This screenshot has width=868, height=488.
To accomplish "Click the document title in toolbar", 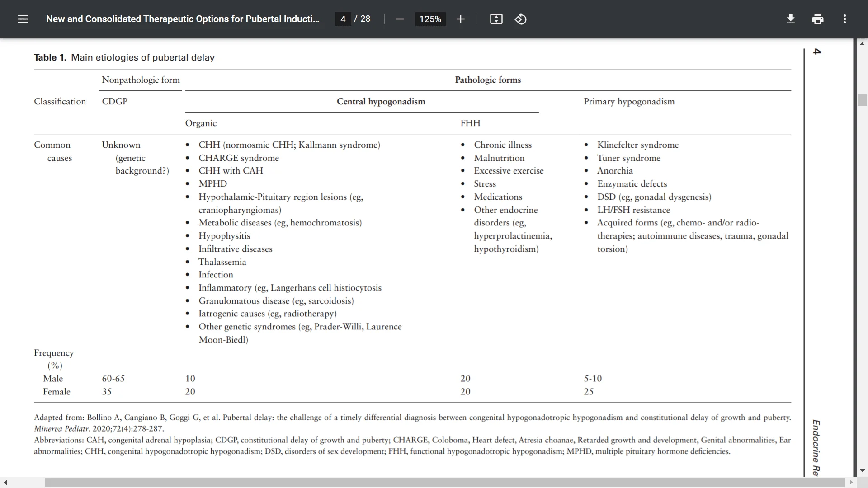I will pos(183,19).
